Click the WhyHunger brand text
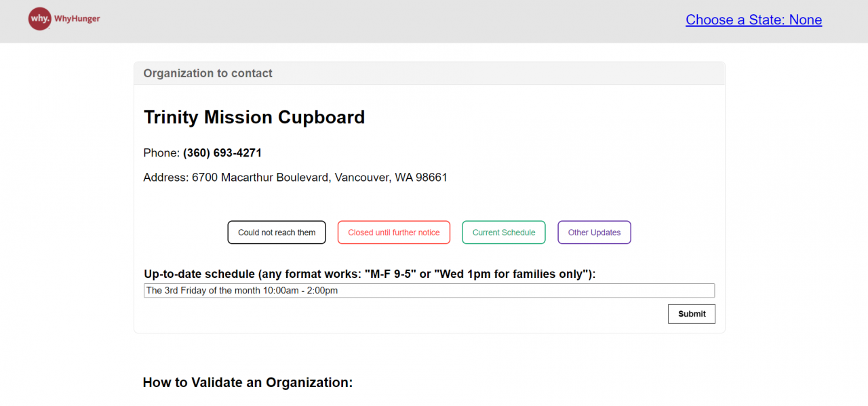The height and width of the screenshot is (406, 868). coord(77,19)
